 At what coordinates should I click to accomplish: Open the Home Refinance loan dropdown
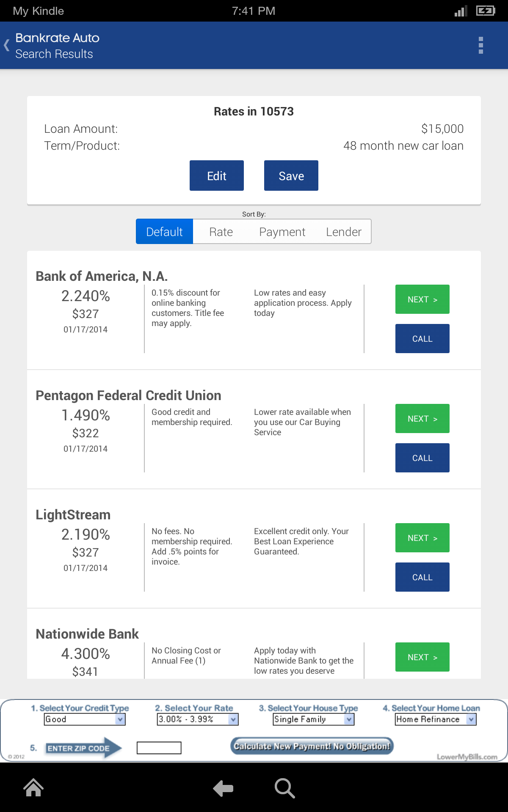point(436,719)
